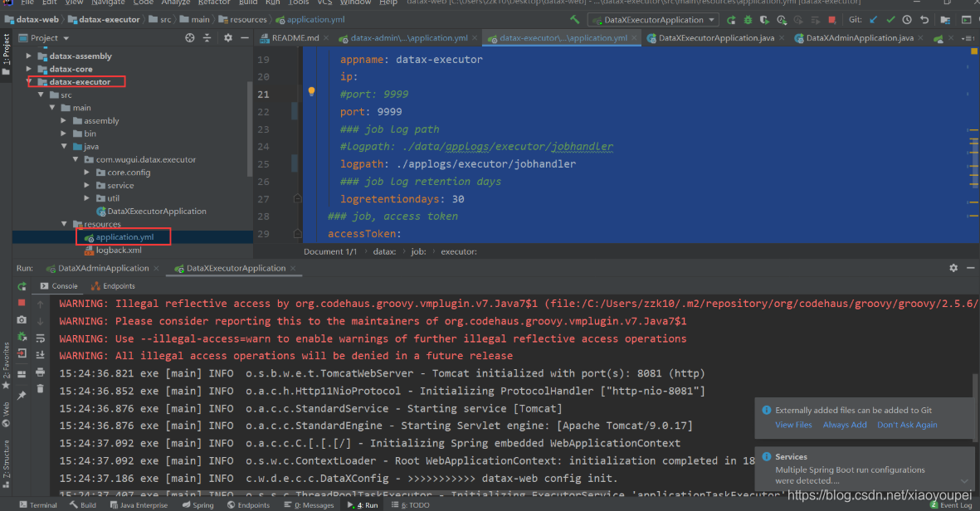980x511 pixels.
Task: Open Run panel settings gear
Action: tap(953, 268)
